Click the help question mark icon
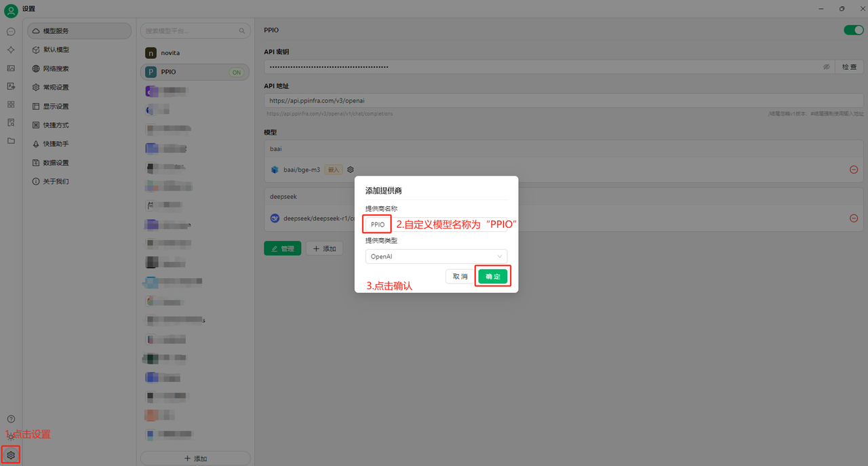Viewport: 868px width, 466px height. click(11, 419)
